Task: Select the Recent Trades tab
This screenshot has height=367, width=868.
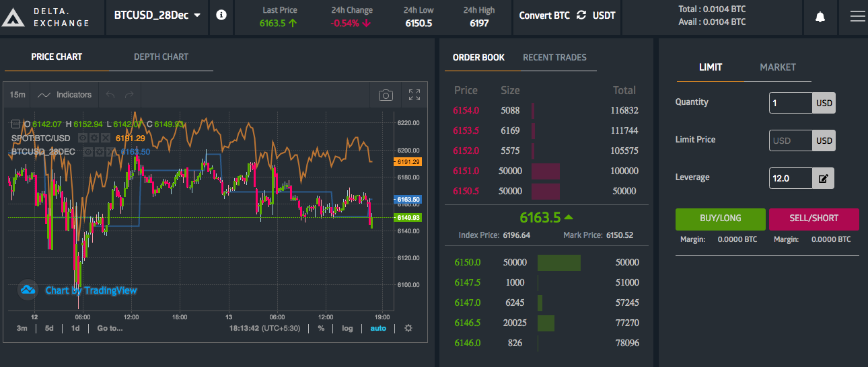Action: pyautogui.click(x=554, y=57)
